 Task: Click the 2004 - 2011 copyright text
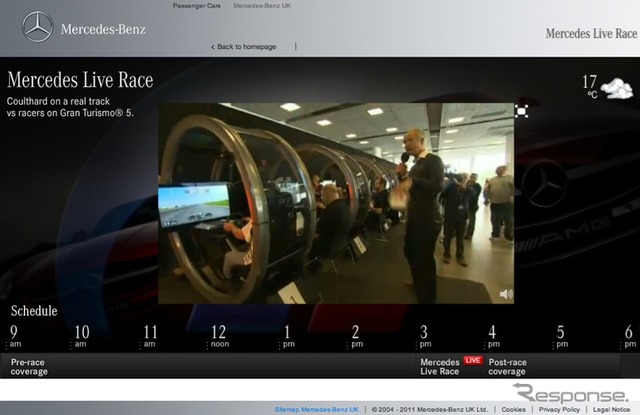coord(430,409)
